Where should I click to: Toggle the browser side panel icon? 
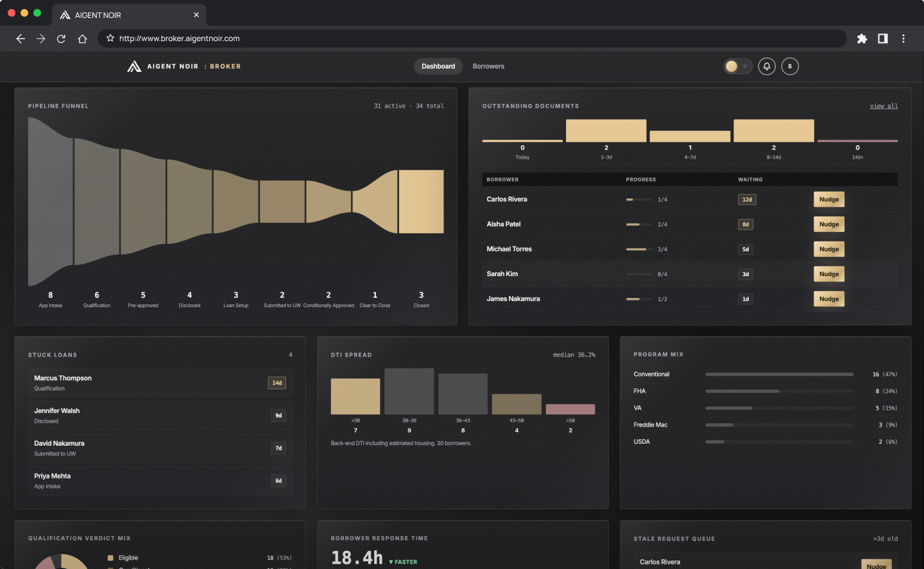(883, 39)
